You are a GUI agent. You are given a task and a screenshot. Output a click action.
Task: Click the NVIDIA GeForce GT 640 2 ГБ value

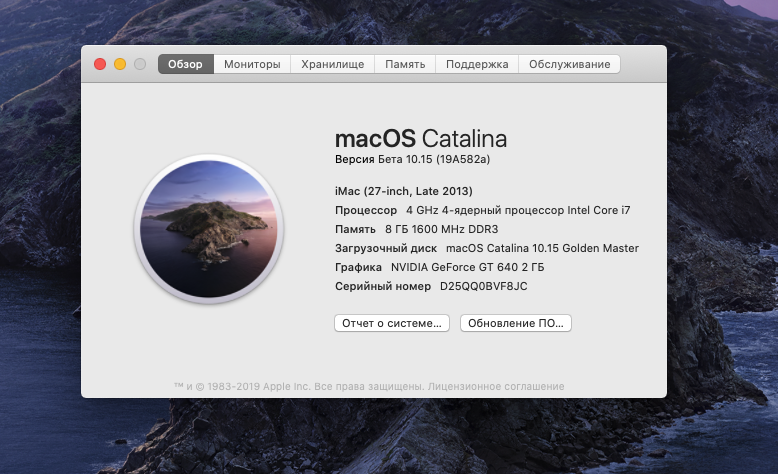click(x=467, y=268)
